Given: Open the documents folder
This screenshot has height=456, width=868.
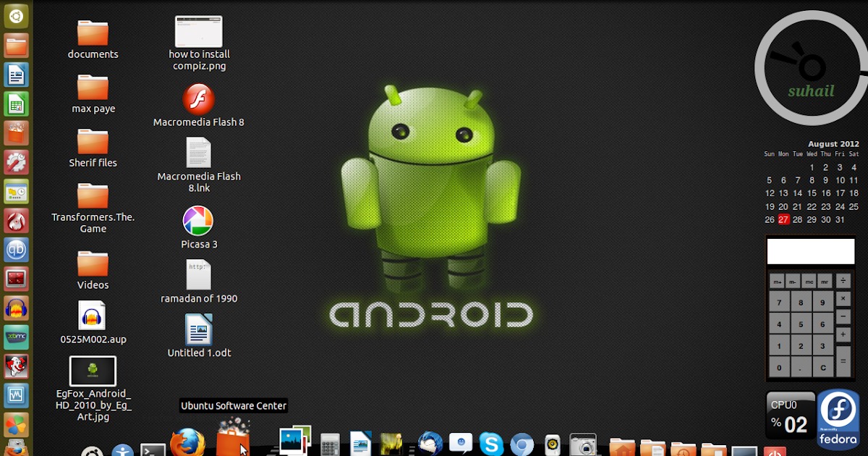Looking at the screenshot, I should tap(93, 40).
